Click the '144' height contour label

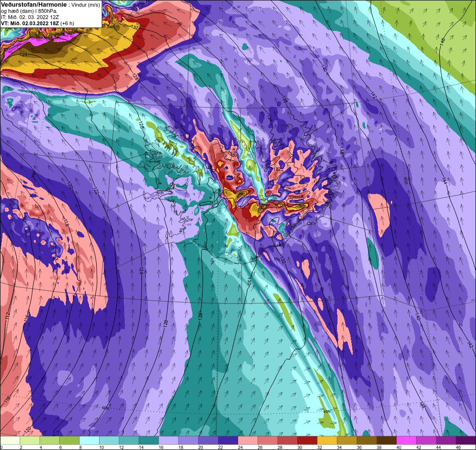445,181
